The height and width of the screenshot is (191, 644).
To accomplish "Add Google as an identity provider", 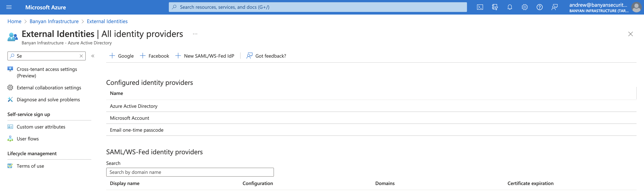I will [122, 56].
